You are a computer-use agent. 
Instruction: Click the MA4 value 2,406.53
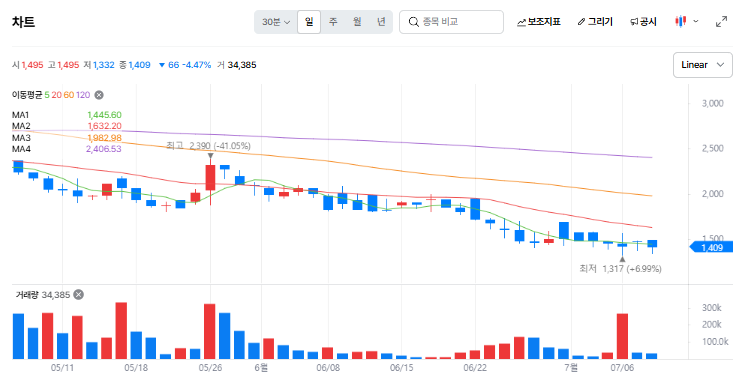tap(103, 149)
